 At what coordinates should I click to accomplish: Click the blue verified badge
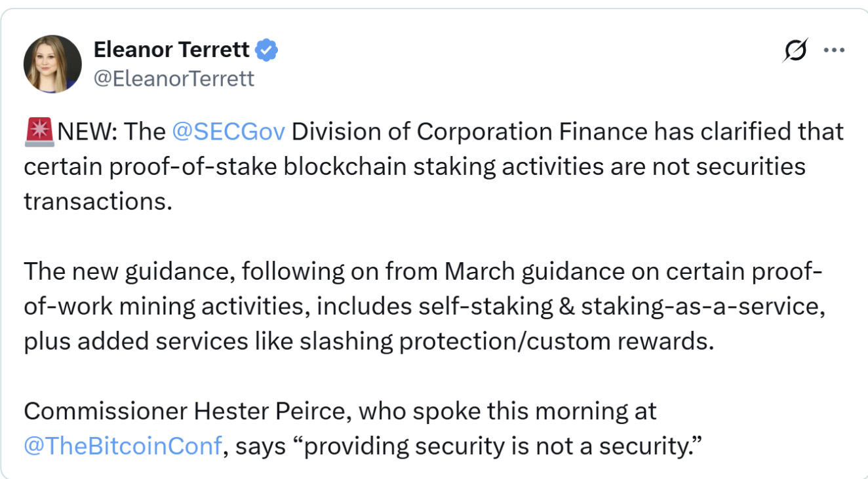pyautogui.click(x=267, y=50)
